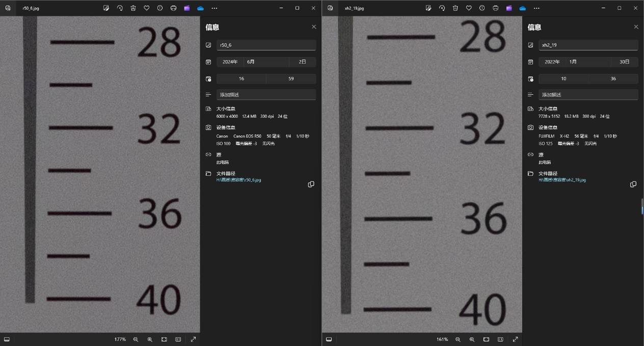644x346 pixels.
Task: Click edit image icon in r50_6.jpg window
Action: 106,8
